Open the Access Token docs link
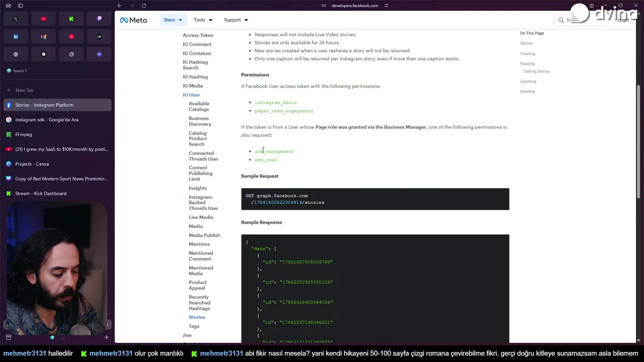644x362 pixels. pos(198,35)
